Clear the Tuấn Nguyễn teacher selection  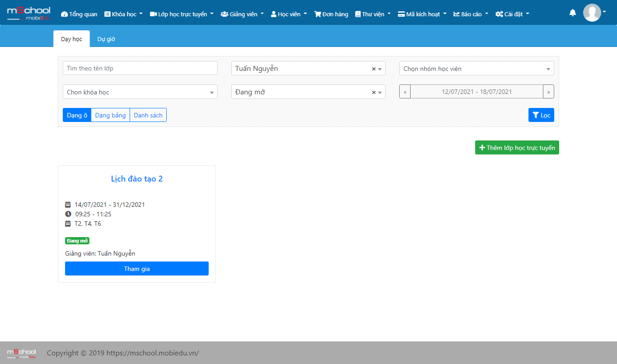pyautogui.click(x=374, y=69)
